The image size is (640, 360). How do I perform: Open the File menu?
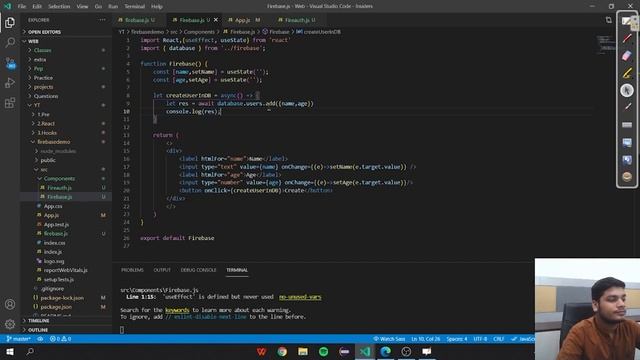coord(22,6)
